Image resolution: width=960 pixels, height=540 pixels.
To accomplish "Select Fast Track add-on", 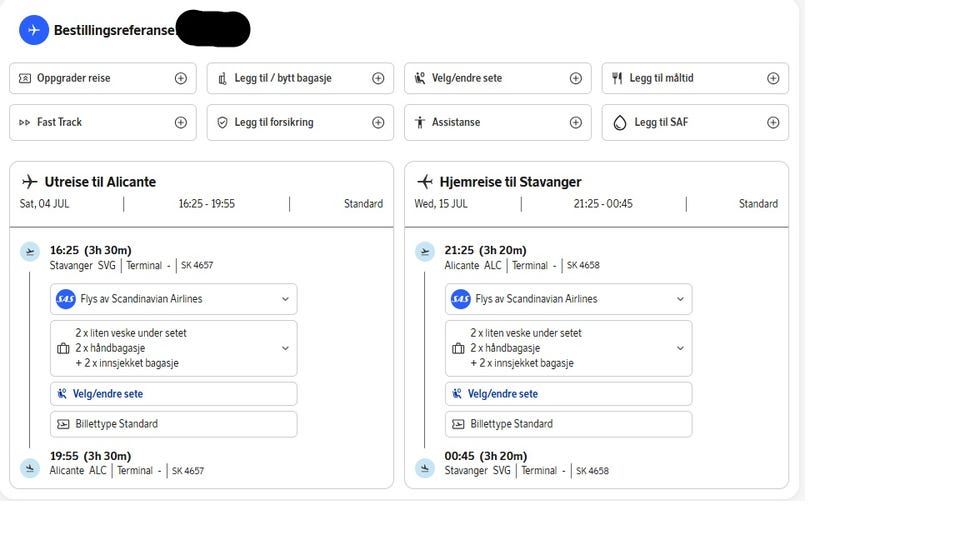I will 103,122.
